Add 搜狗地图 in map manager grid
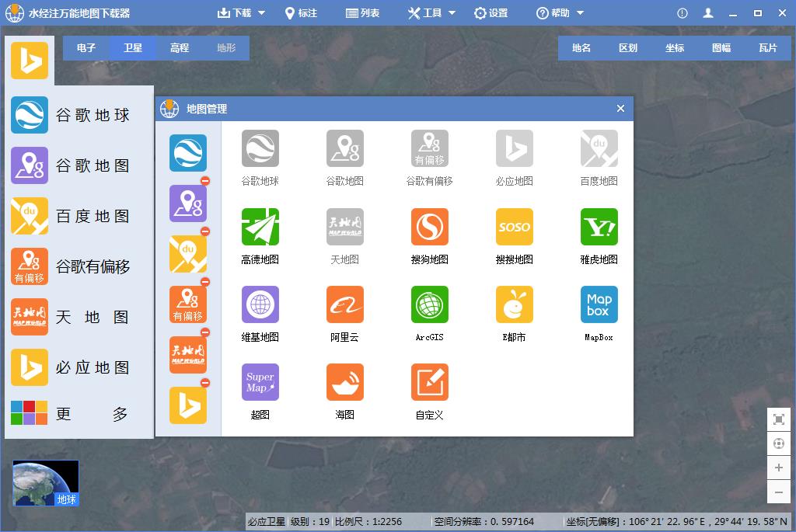This screenshot has height=532, width=796. pyautogui.click(x=429, y=227)
